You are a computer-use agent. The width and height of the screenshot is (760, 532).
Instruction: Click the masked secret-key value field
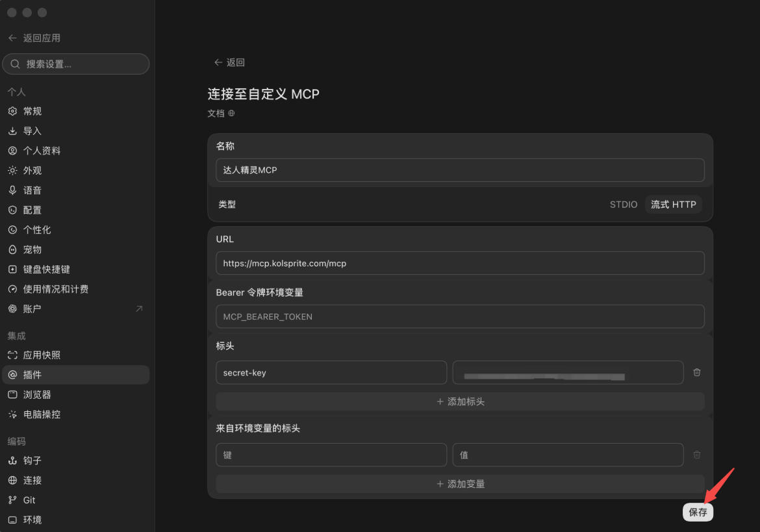568,373
